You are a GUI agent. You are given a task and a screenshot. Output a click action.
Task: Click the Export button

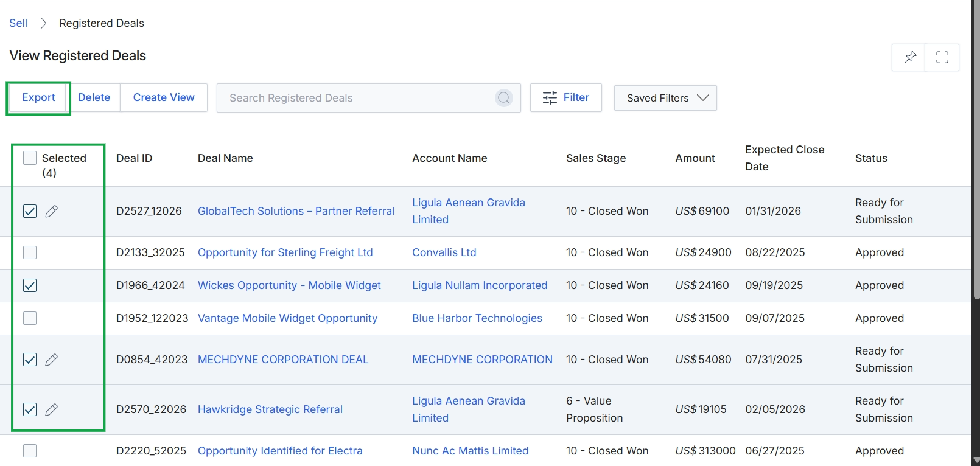[38, 97]
